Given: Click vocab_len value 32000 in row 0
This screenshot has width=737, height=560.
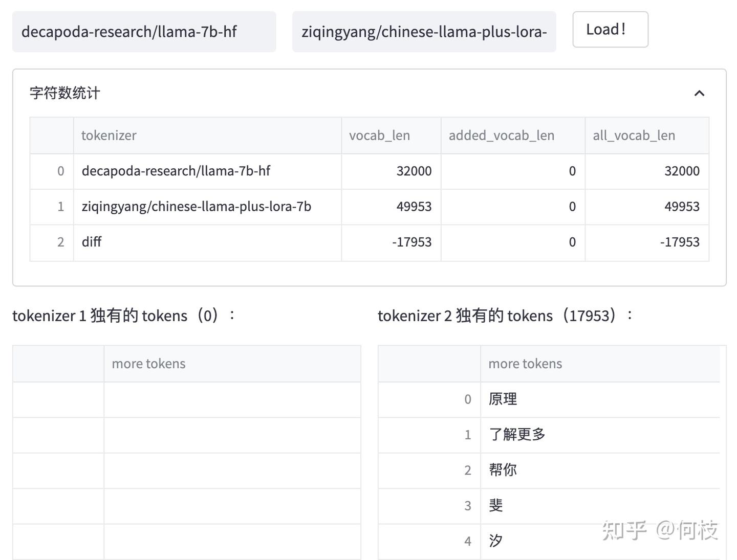Looking at the screenshot, I should pos(391,171).
